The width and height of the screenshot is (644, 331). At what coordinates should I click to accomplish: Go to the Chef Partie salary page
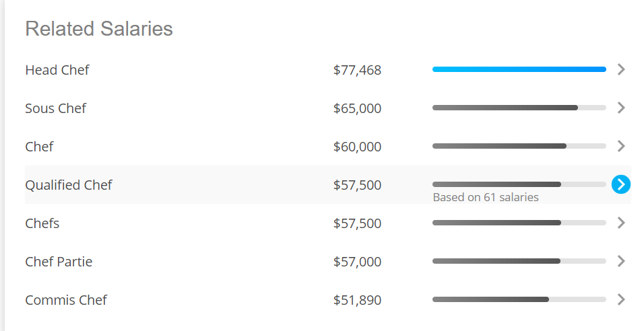59,262
